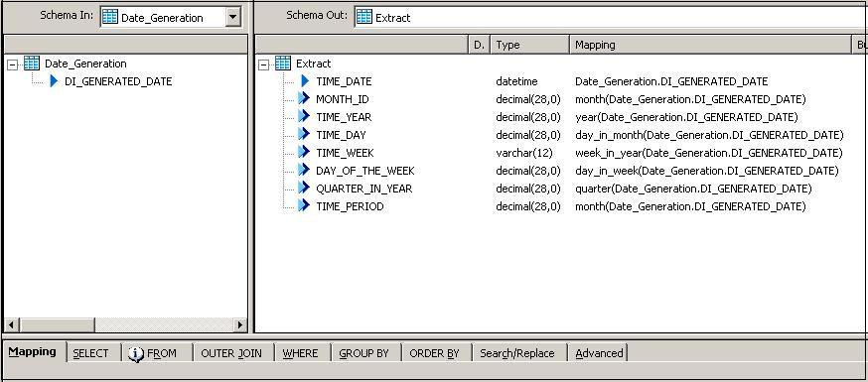Open the ORDER BY tab
This screenshot has height=382, width=868.
435,353
